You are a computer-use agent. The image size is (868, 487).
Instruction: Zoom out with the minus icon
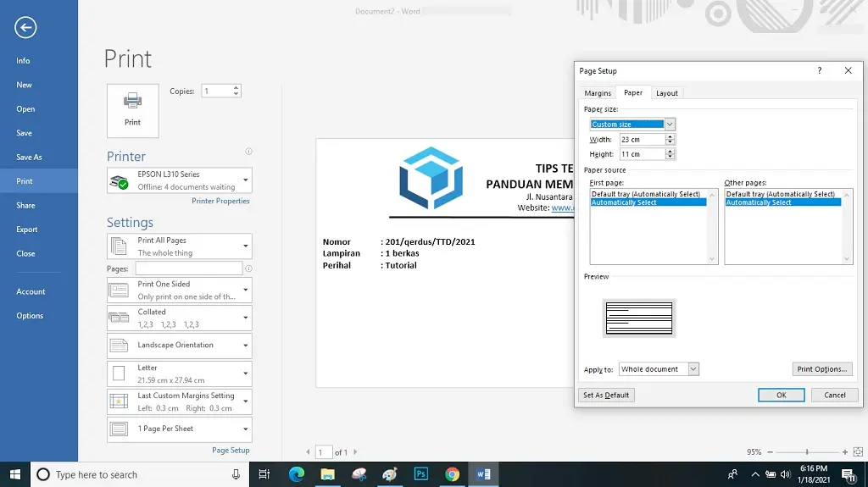770,452
